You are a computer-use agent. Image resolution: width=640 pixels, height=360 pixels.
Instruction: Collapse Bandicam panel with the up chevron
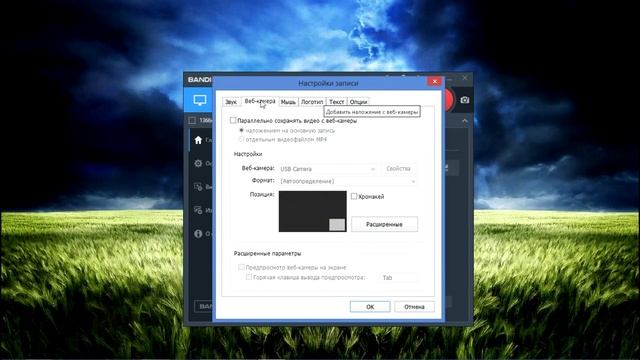coord(464,121)
